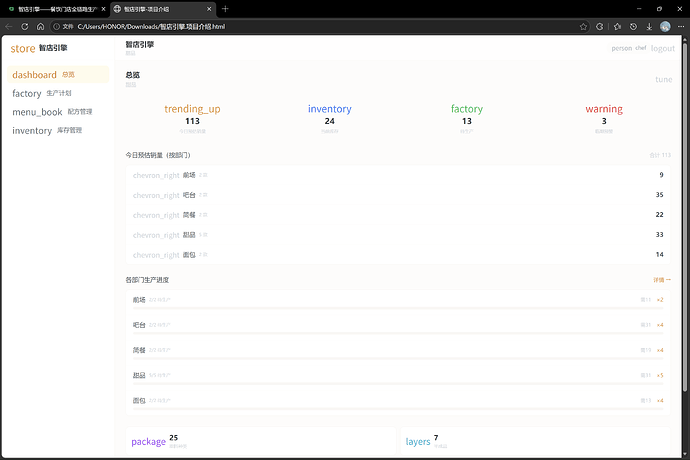Screen dimensions: 690x460
Task: Click the page vertical scrollbar
Action: point(685,216)
